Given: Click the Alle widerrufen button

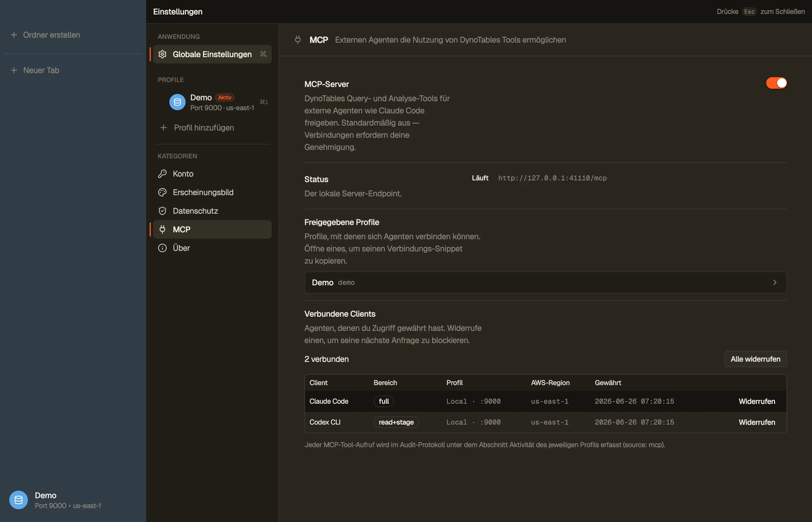Looking at the screenshot, I should coord(755,359).
